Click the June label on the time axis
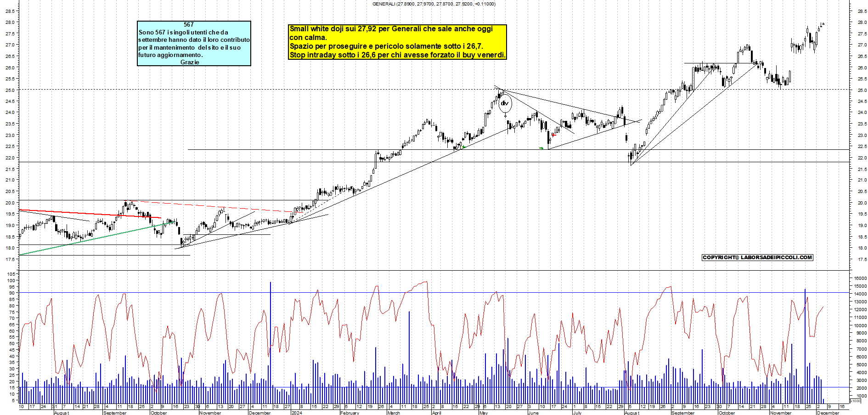The height and width of the screenshot is (415, 868). point(533,413)
